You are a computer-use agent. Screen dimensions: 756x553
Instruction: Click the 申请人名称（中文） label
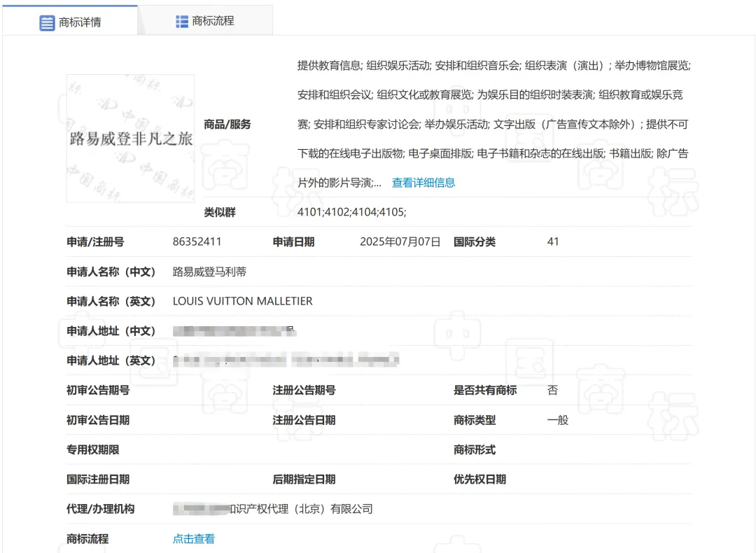click(111, 272)
